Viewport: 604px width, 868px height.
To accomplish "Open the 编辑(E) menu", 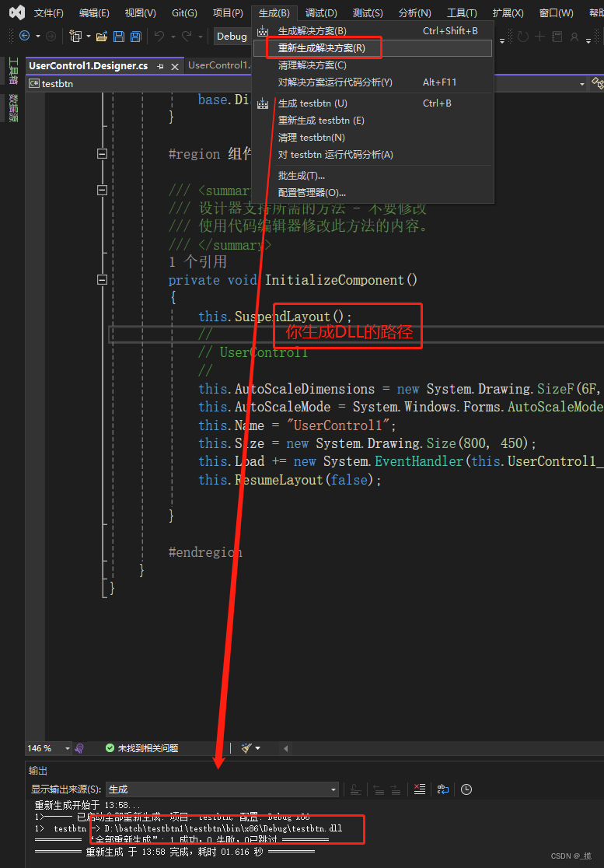I will 95,12.
